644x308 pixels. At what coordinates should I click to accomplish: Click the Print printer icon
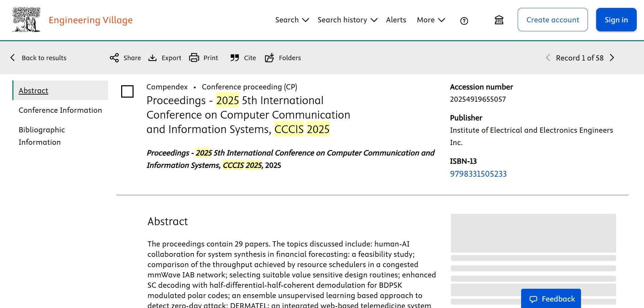pos(194,58)
